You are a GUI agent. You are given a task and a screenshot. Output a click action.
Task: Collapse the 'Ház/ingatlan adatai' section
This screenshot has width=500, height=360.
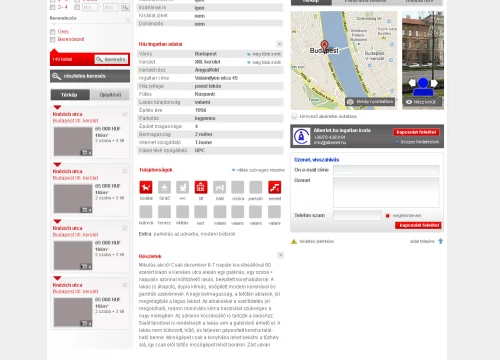[279, 44]
